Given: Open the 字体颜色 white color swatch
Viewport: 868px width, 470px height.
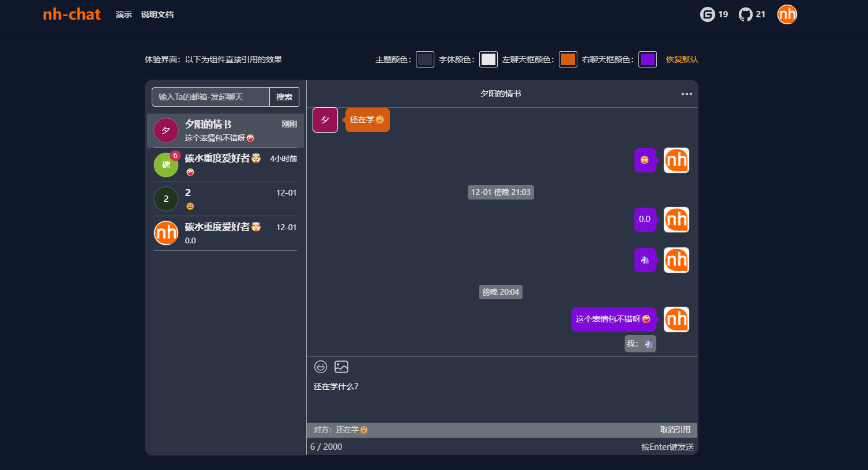Looking at the screenshot, I should 489,59.
